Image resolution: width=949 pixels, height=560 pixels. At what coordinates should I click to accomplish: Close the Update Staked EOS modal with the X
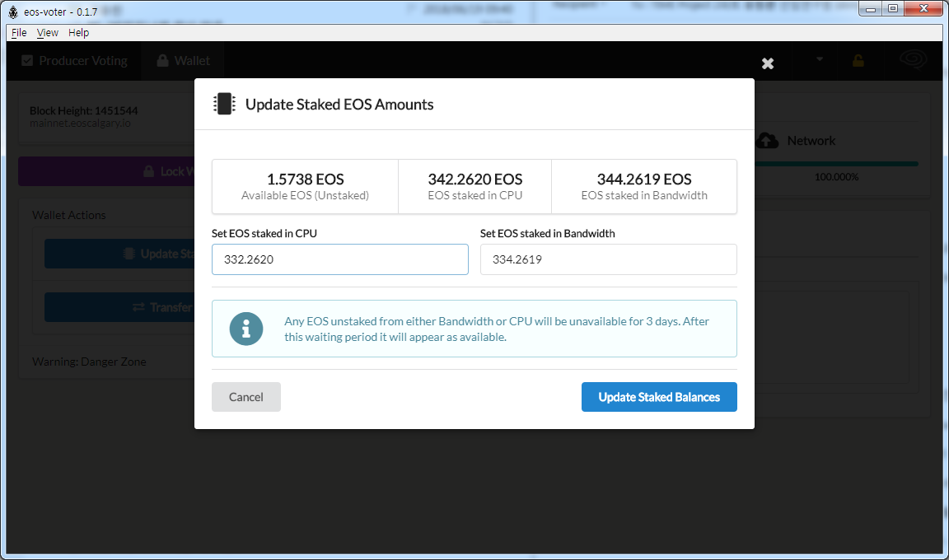click(x=768, y=63)
